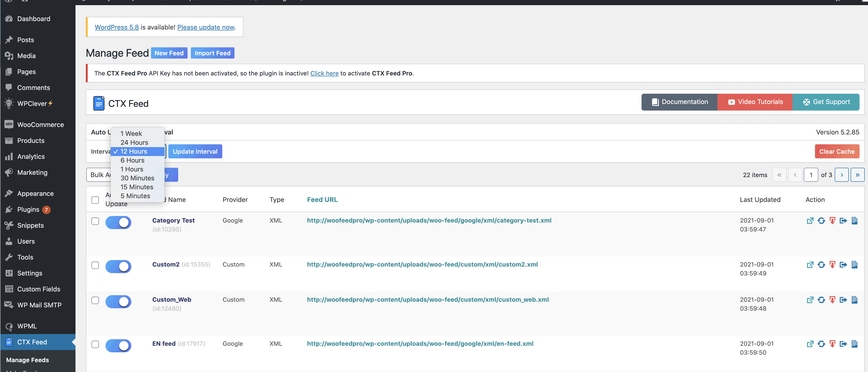
Task: Choose 24 Hours interval option
Action: tap(137, 142)
